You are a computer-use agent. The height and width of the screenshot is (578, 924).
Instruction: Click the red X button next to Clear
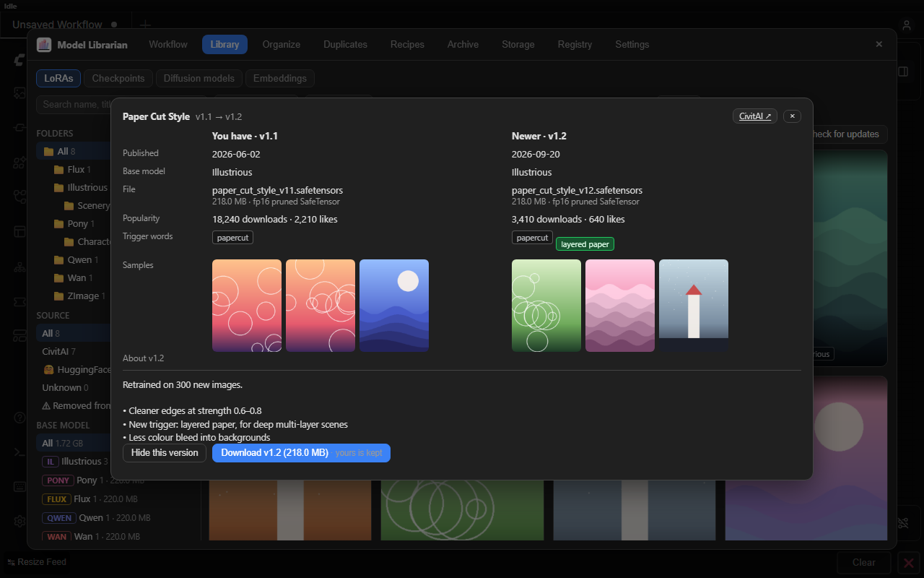[909, 563]
